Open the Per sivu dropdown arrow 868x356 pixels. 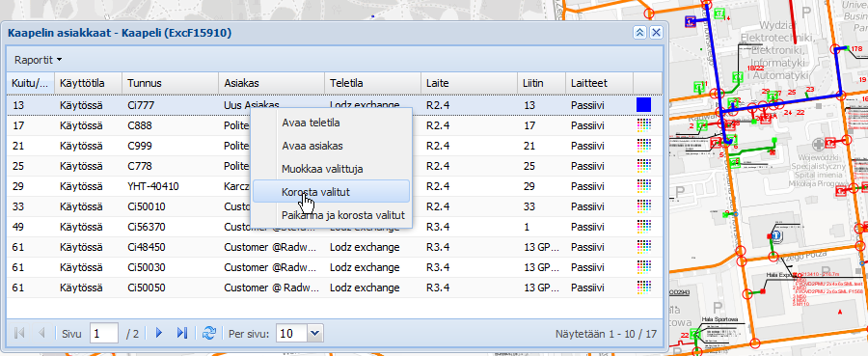tap(315, 333)
